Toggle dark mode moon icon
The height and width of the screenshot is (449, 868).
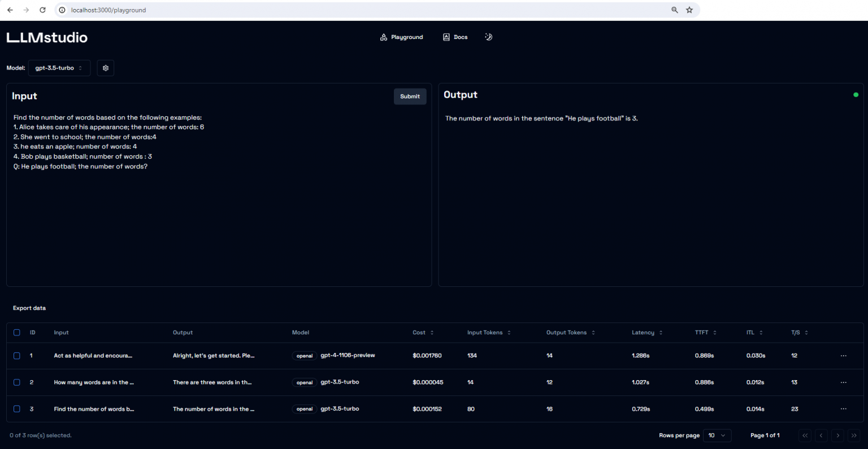[489, 37]
